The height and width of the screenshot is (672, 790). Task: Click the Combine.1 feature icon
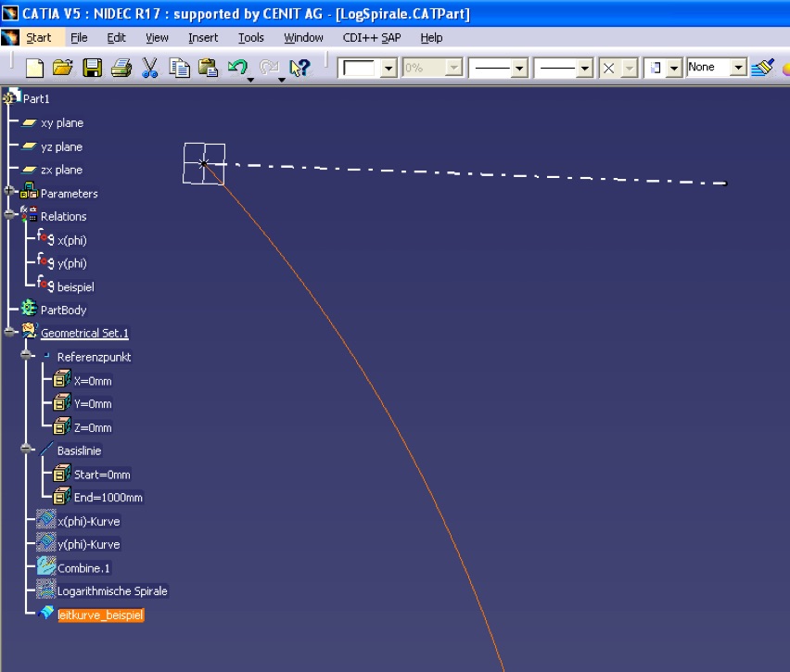46,566
